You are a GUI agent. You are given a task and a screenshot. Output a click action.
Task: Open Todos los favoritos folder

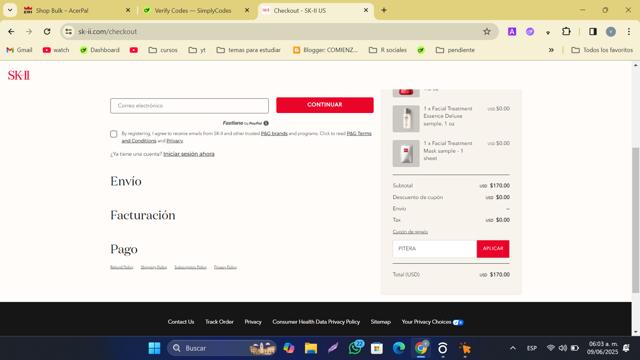tap(602, 50)
